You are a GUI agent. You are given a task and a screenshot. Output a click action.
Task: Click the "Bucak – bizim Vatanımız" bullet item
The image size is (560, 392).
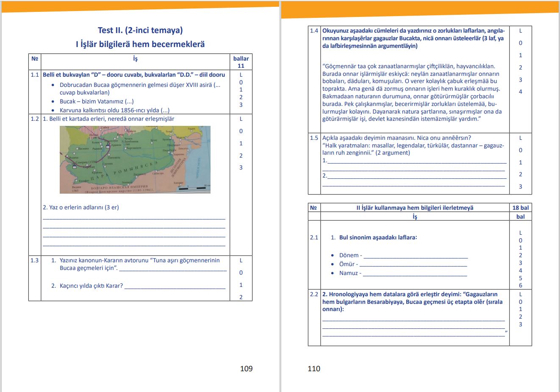click(97, 101)
